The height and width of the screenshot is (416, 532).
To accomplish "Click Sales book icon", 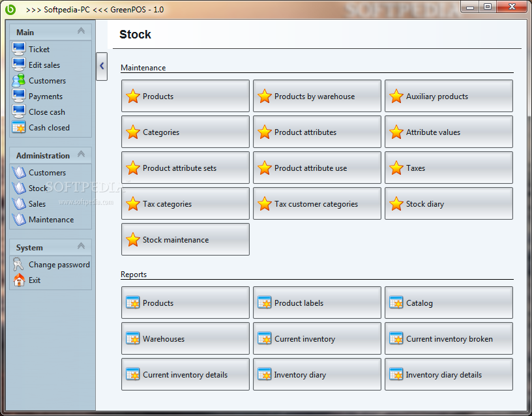I will (19, 203).
